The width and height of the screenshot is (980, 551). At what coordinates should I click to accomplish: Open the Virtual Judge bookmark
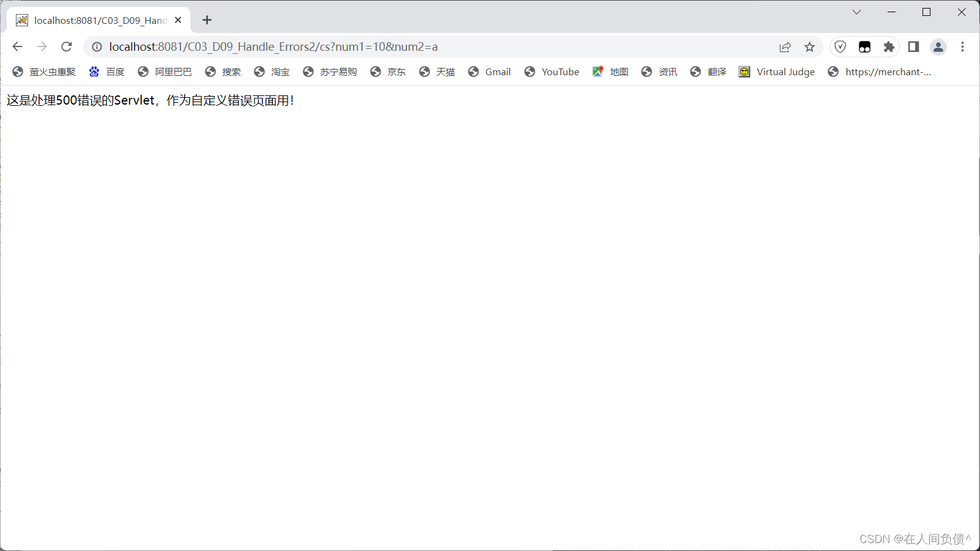pos(777,72)
